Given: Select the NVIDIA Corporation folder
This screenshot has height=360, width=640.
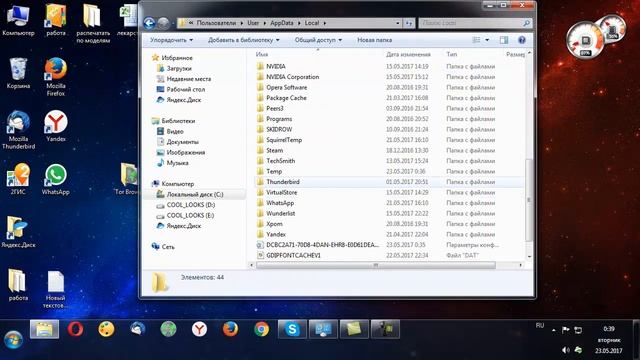Looking at the screenshot, I should click(x=293, y=77).
